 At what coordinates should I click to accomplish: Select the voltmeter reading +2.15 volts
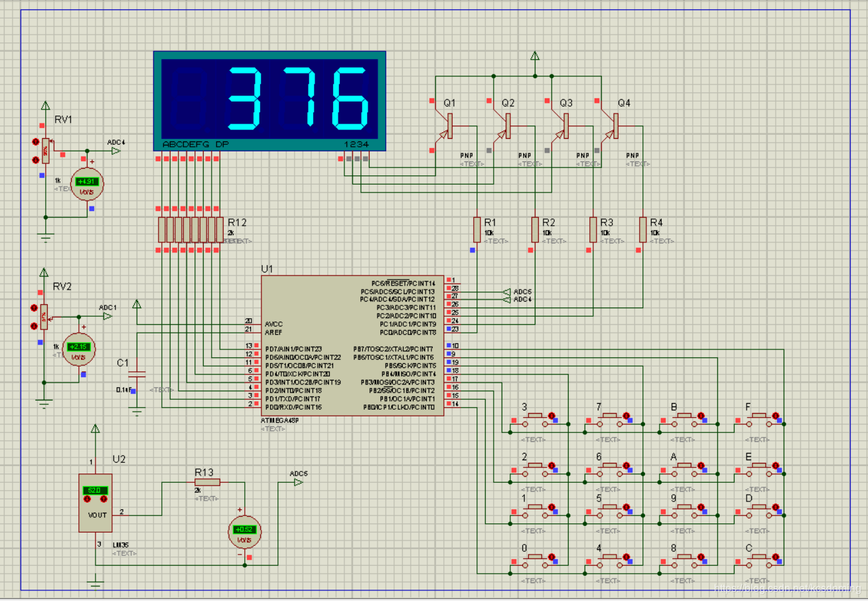pyautogui.click(x=79, y=349)
